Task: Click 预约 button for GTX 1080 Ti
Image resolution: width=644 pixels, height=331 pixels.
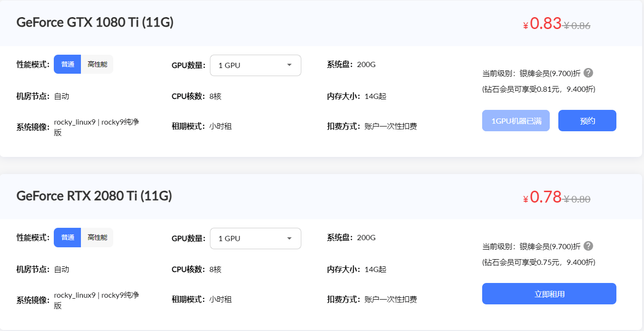Action: tap(587, 121)
